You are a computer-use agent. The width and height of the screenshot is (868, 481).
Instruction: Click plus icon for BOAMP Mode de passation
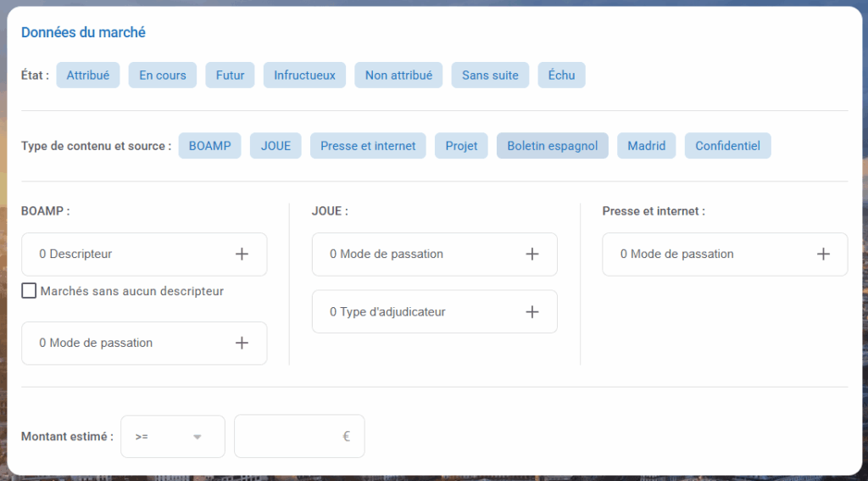242,343
